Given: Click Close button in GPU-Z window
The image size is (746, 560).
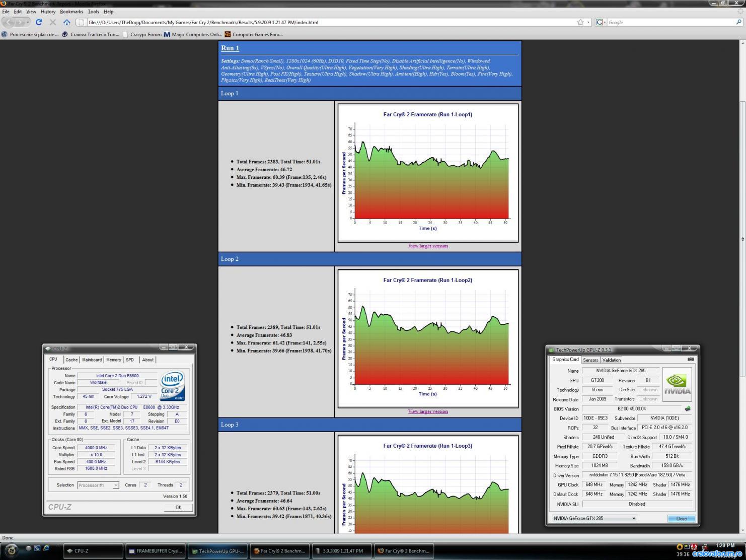Looking at the screenshot, I should pyautogui.click(x=681, y=518).
